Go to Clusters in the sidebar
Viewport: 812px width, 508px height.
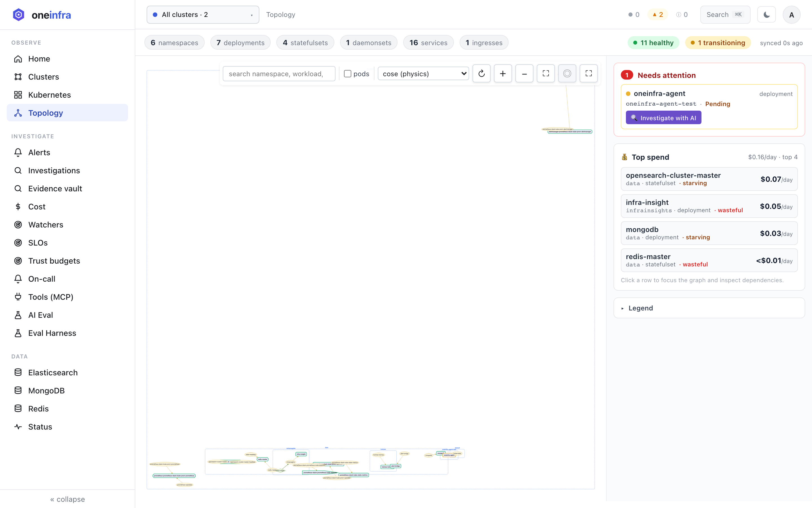click(x=67, y=76)
